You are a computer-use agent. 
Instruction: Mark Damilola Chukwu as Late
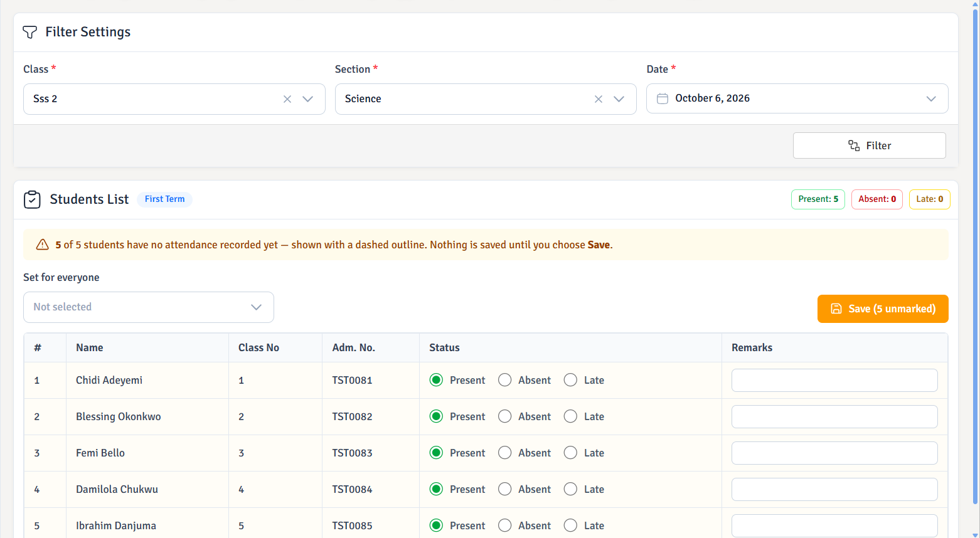coord(570,489)
